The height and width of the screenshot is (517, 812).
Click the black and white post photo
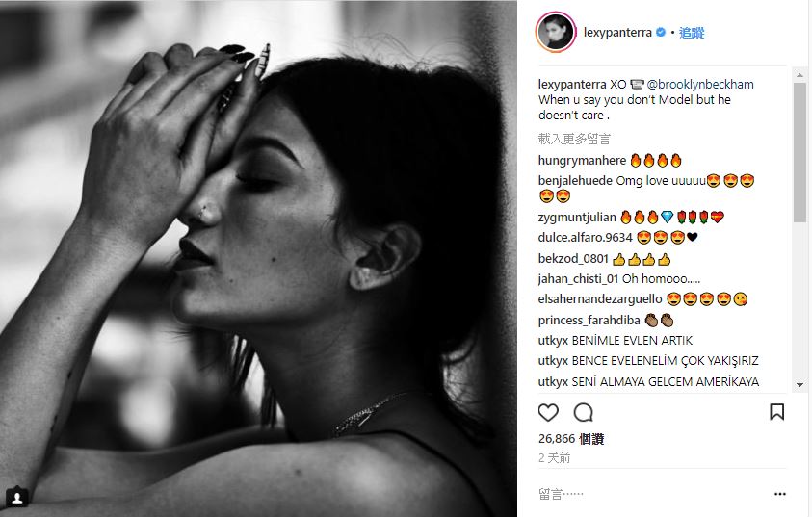click(x=258, y=259)
